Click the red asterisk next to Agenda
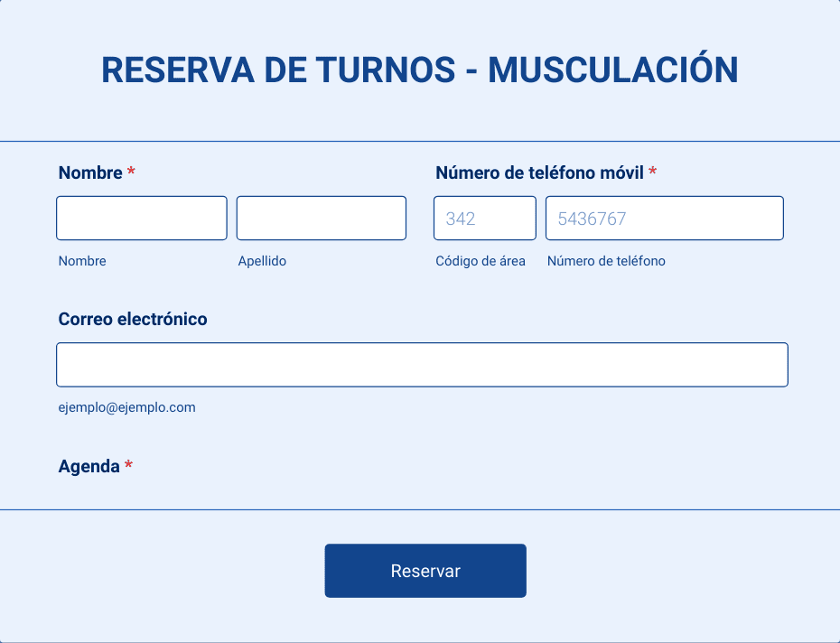 click(128, 466)
